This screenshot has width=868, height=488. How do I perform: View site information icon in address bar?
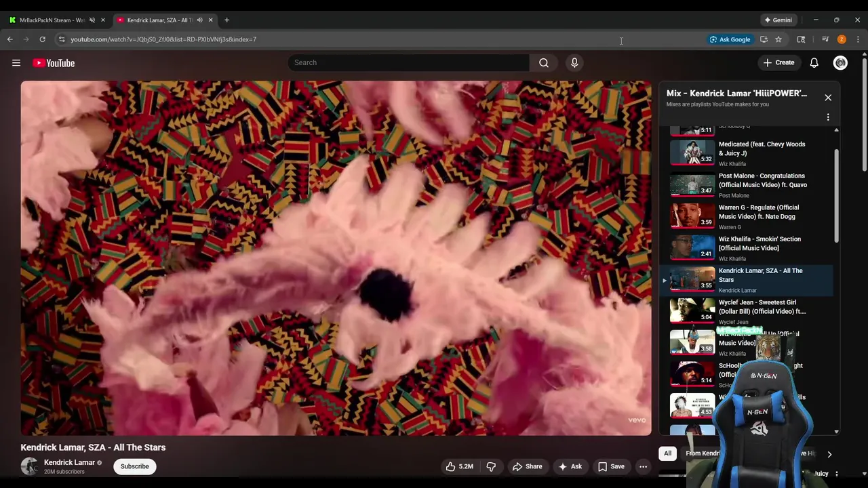click(x=62, y=39)
